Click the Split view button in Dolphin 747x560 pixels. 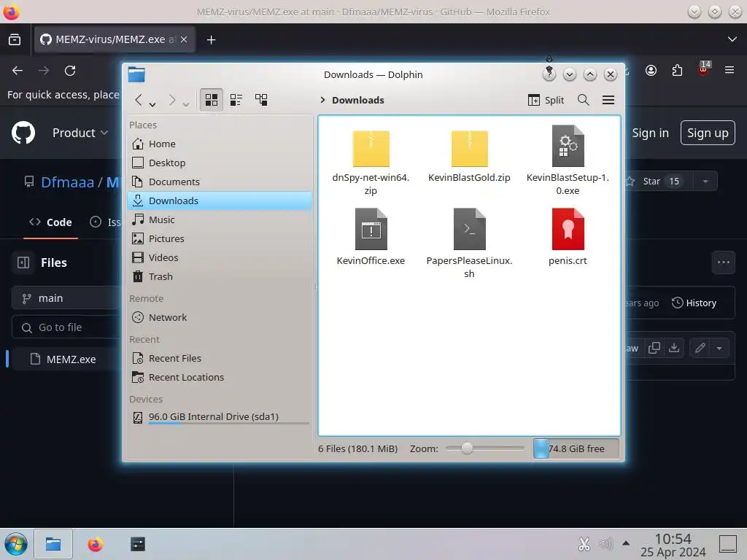click(x=546, y=100)
